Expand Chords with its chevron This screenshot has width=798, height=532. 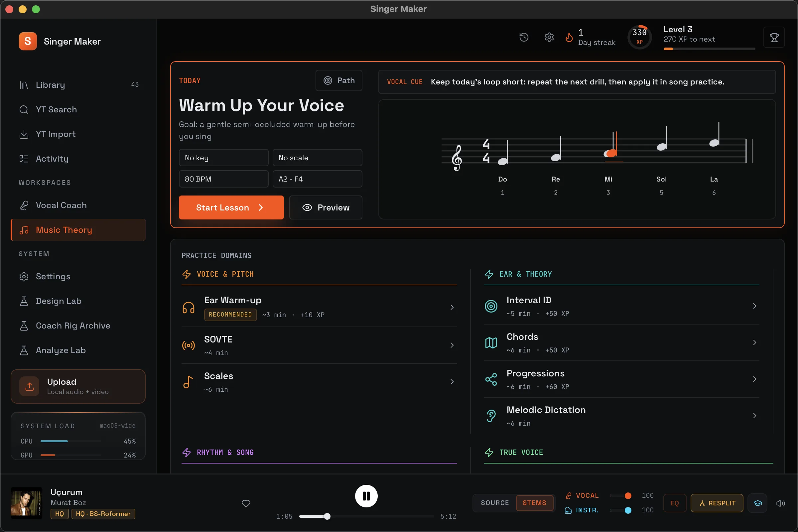[754, 343]
